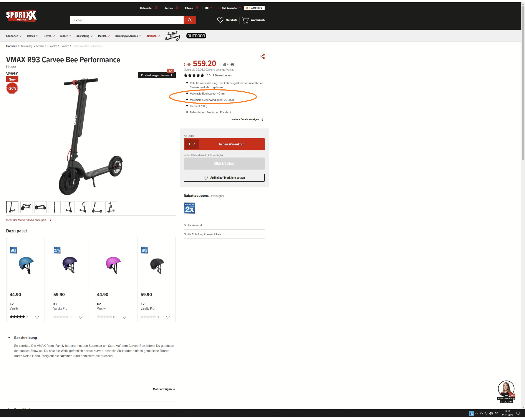Viewport: 525px width, 420px height.
Task: Open the Sportarten menu
Action: (14, 36)
